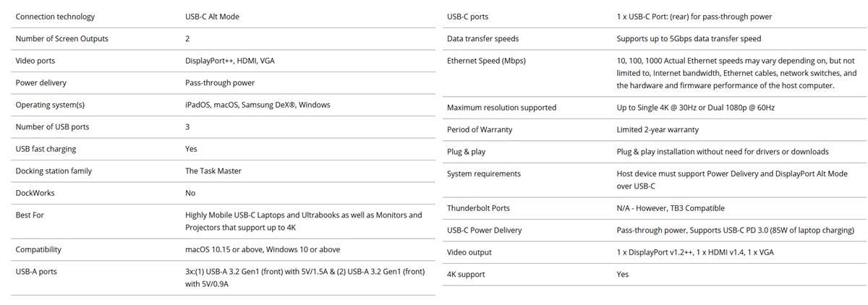Select the "4K support" row label

coord(466,275)
